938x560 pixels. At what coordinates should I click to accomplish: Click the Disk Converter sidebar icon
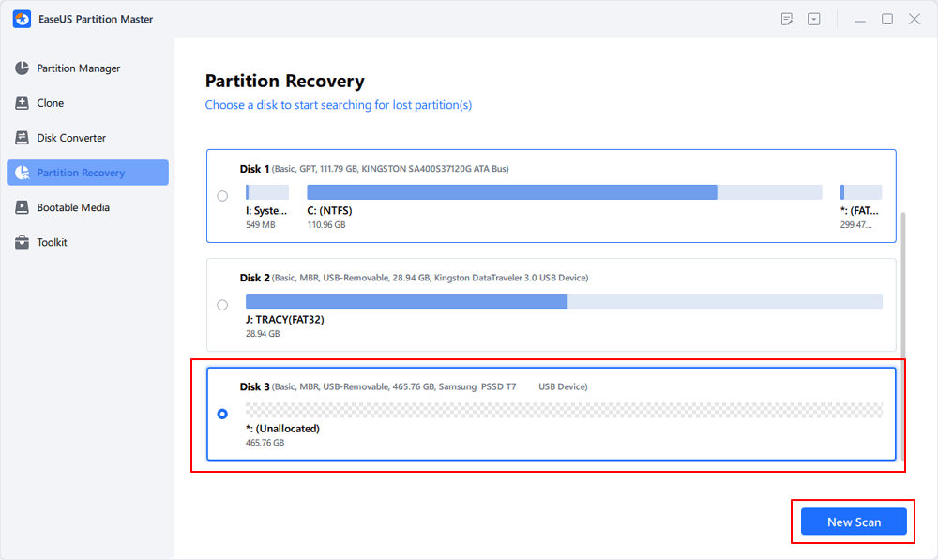[x=22, y=138]
